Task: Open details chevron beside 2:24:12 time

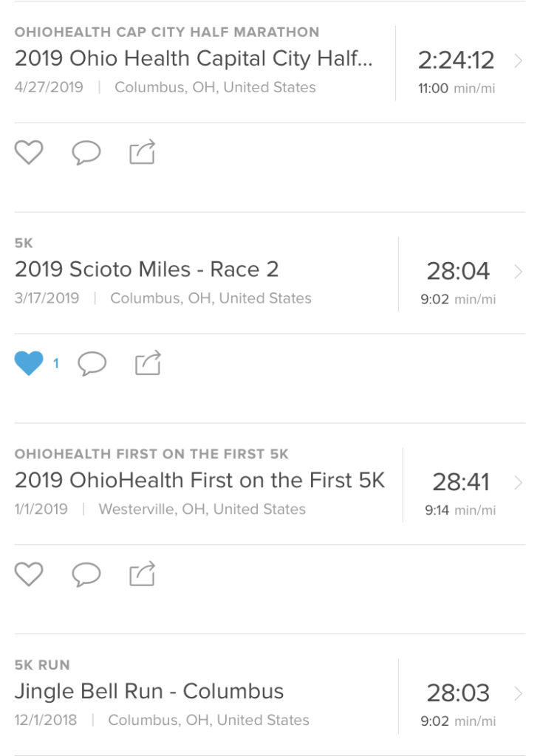Action: [x=519, y=61]
